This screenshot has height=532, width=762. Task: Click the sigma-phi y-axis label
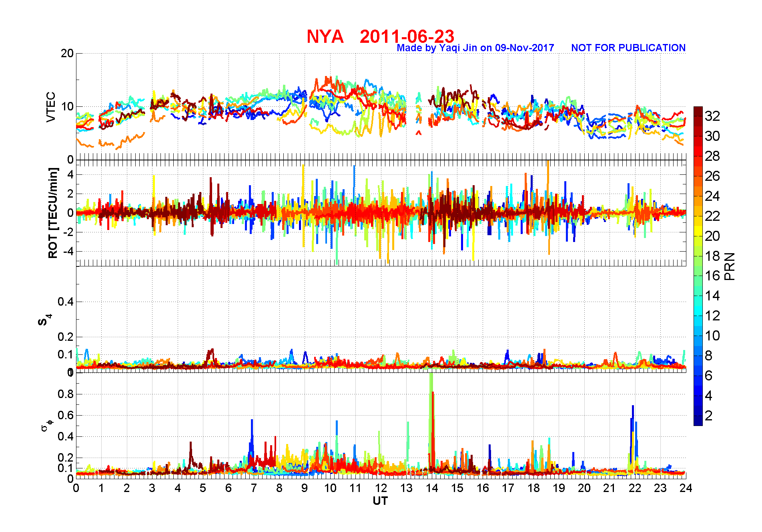click(x=46, y=425)
